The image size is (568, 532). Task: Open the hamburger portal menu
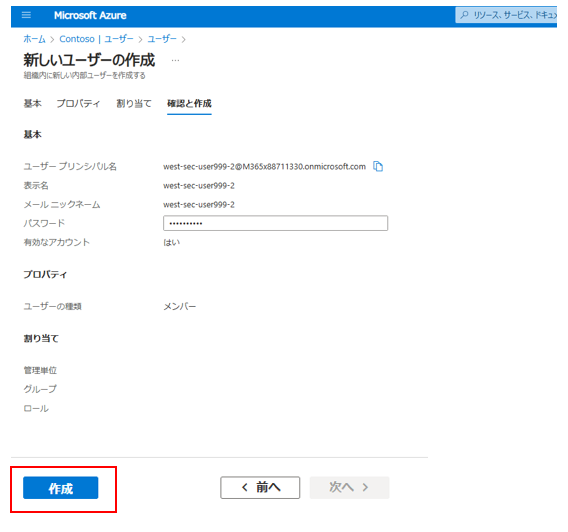pyautogui.click(x=26, y=15)
